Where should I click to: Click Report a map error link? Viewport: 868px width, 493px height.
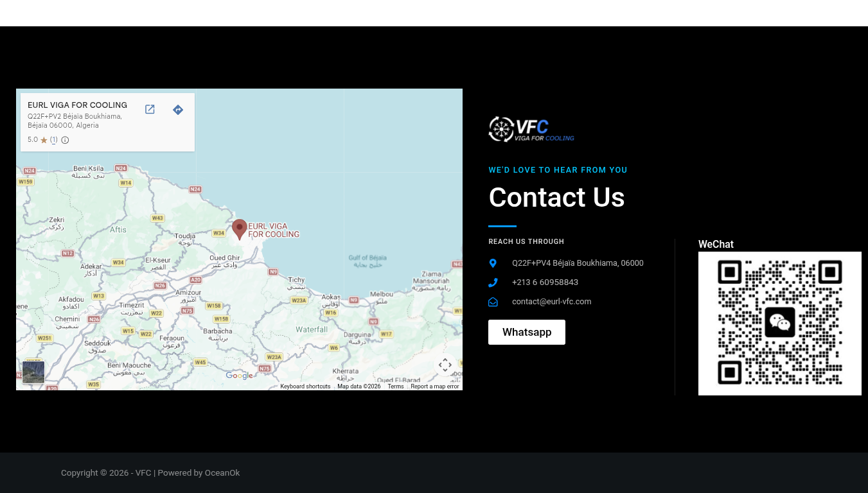pyautogui.click(x=435, y=386)
